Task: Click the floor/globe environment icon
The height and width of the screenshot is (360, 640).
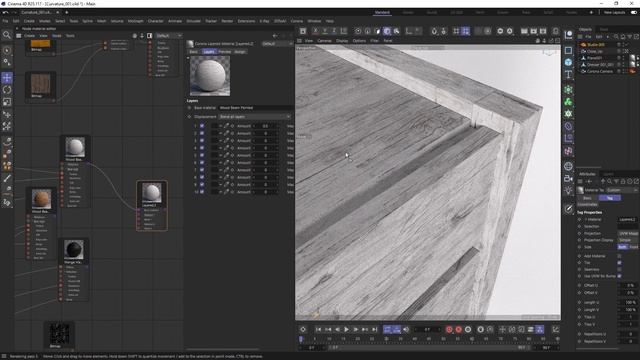Action: click(x=568, y=166)
